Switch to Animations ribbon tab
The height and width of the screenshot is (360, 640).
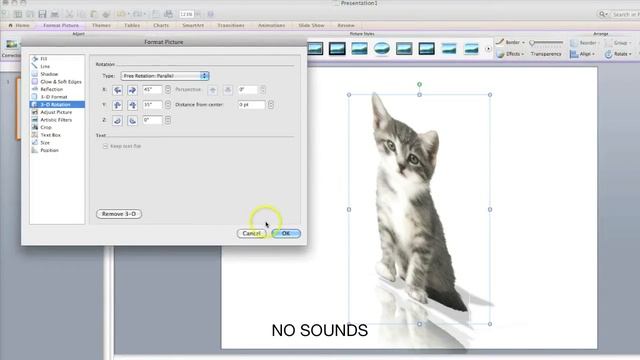271,25
